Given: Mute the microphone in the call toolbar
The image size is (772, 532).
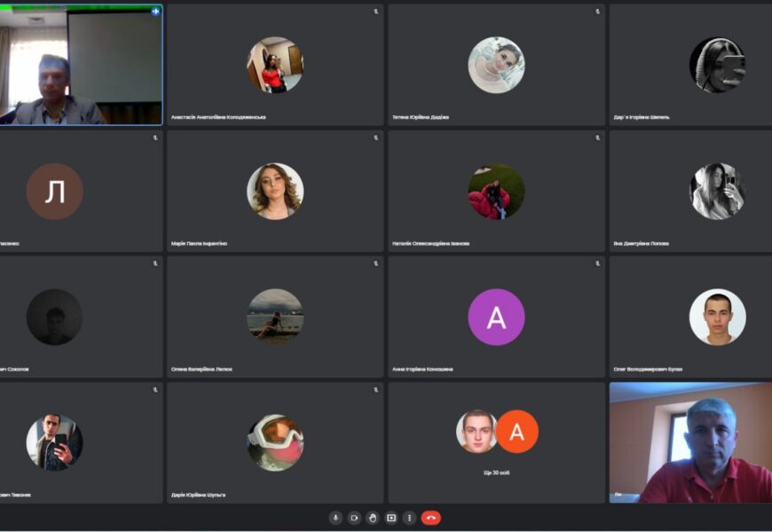Looking at the screenshot, I should point(335,518).
